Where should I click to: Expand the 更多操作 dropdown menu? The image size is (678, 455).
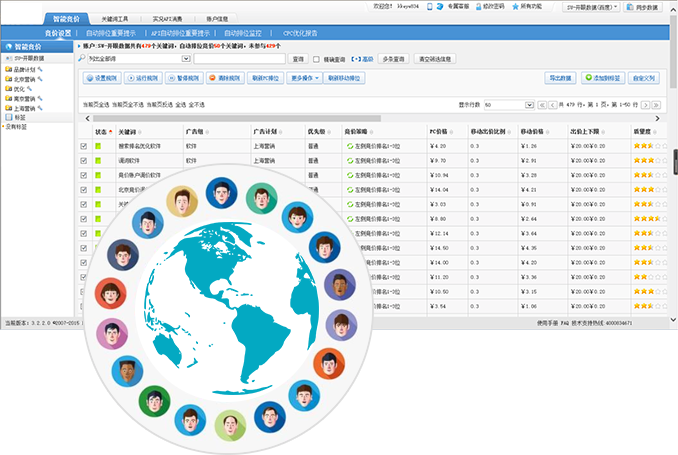point(306,77)
